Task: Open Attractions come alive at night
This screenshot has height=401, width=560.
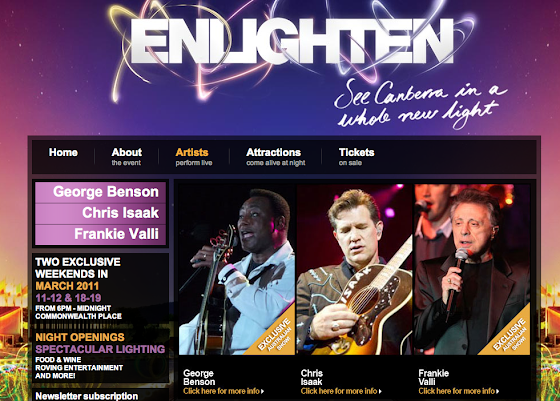Action: (x=275, y=157)
